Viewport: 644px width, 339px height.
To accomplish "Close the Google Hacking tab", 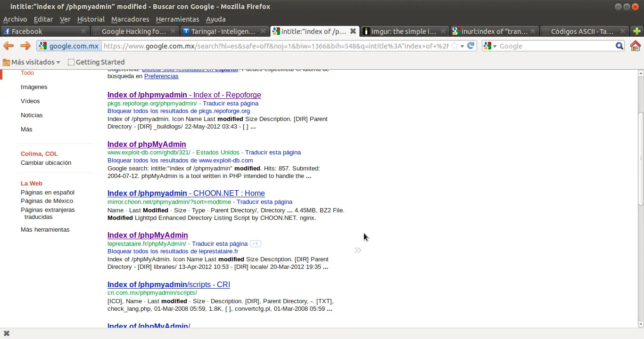I will [173, 31].
